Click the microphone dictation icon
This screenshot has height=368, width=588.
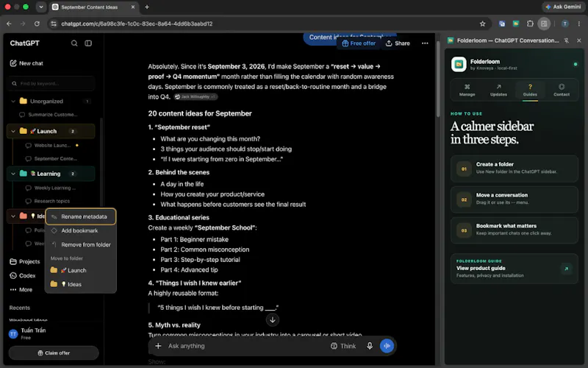pos(370,346)
